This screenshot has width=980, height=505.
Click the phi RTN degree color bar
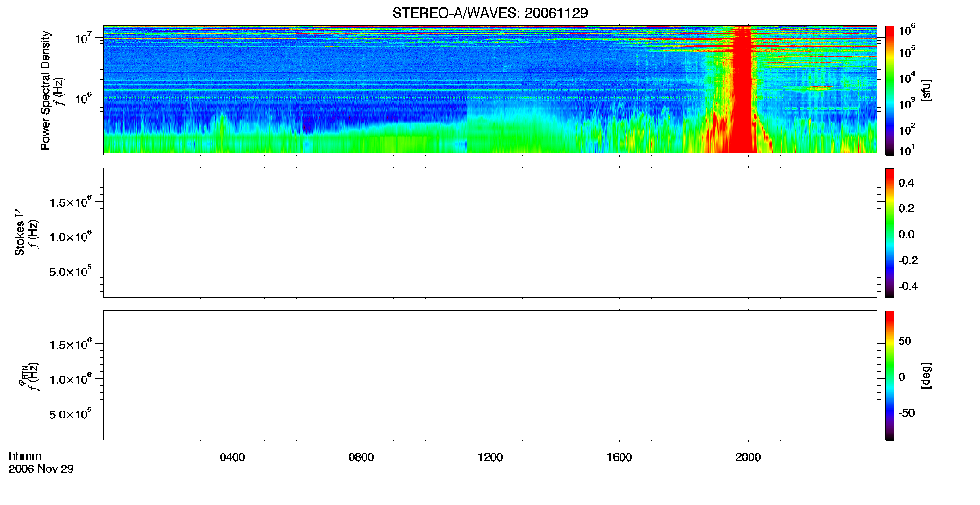890,375
